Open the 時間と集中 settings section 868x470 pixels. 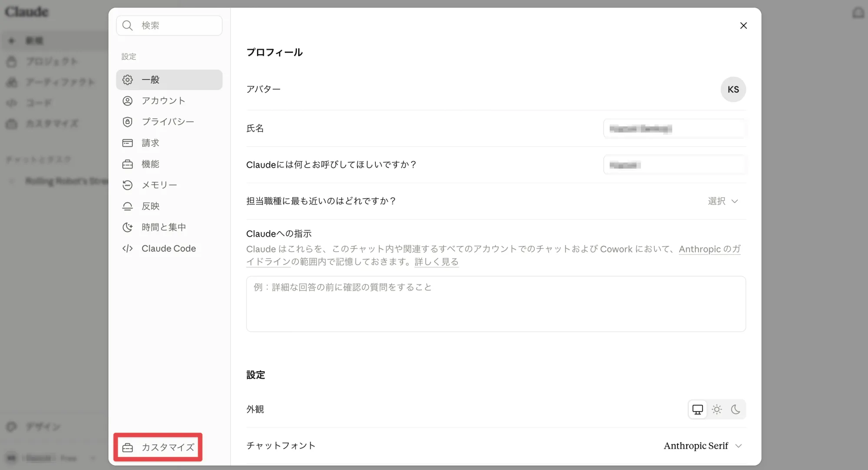click(x=169, y=227)
